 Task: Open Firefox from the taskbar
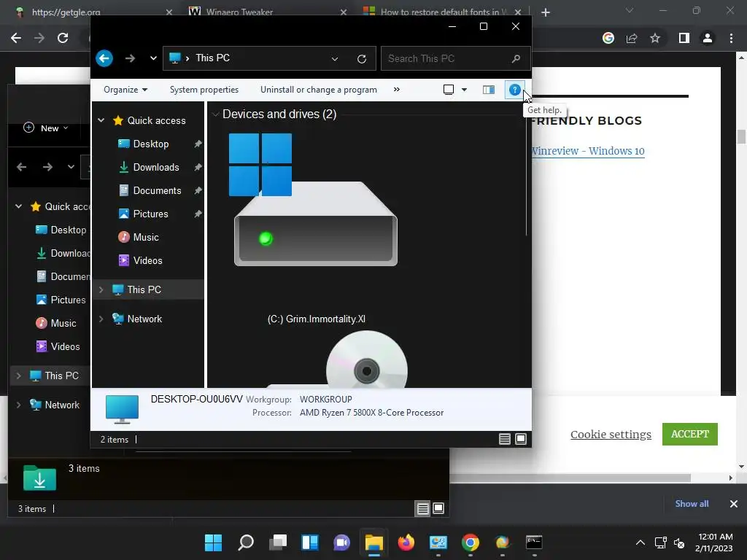(x=406, y=542)
